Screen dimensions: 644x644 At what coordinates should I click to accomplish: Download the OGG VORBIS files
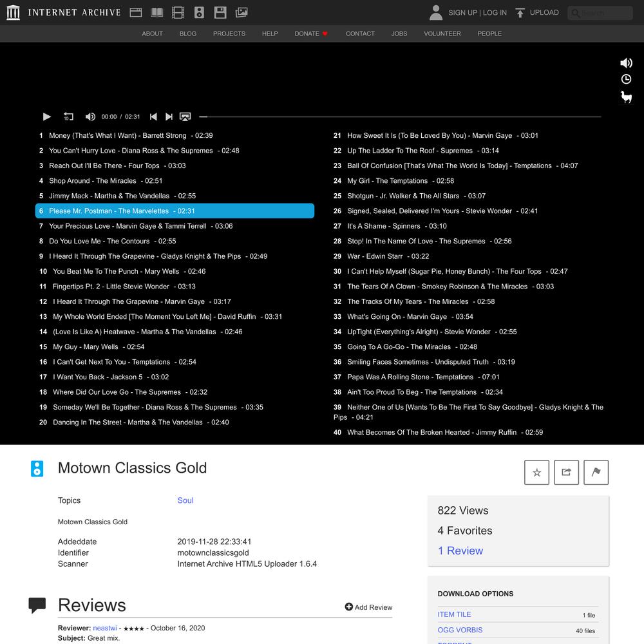460,630
